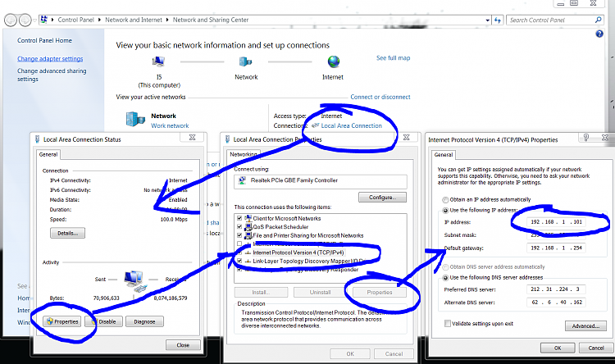Image resolution: width=615 pixels, height=364 pixels.
Task: Click the Work network icon under active networks
Action: (135, 119)
